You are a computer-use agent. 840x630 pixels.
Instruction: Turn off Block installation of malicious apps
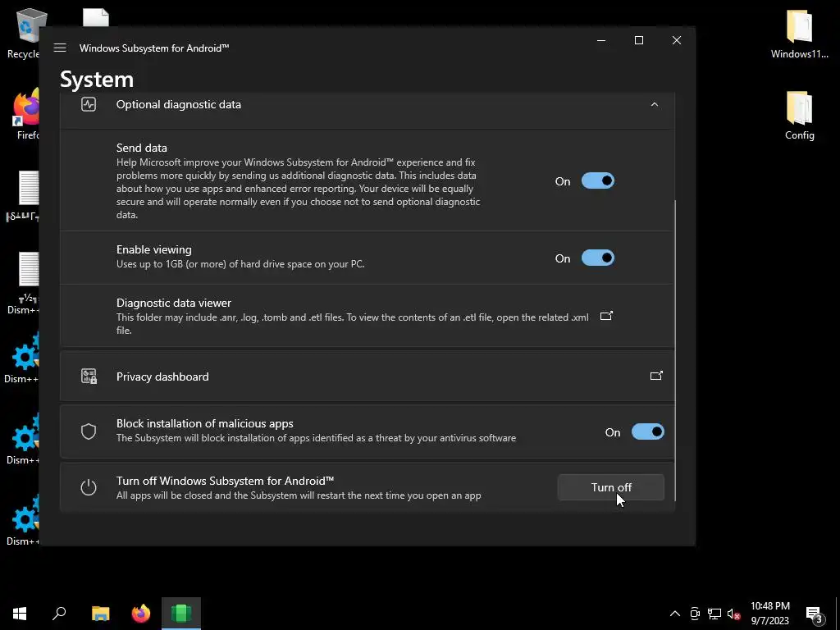[648, 431]
